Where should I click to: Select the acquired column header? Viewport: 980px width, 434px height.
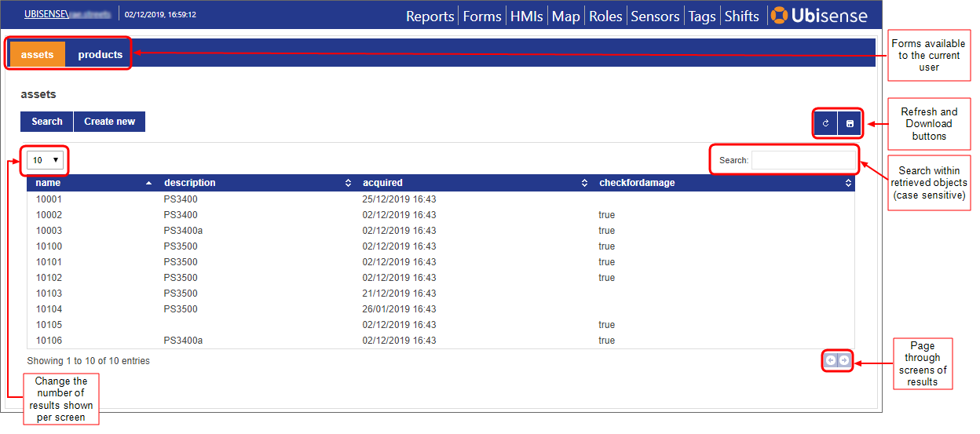[x=474, y=183]
